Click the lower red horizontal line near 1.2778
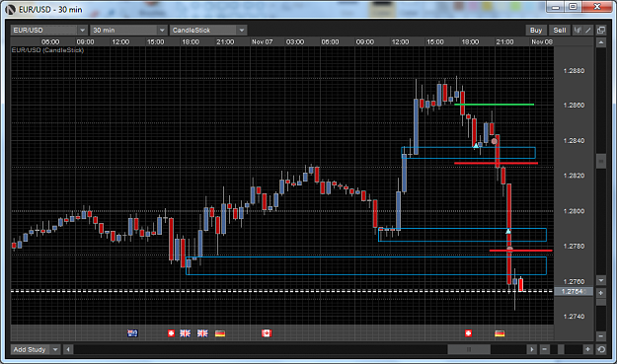This screenshot has width=617, height=364. (520, 251)
